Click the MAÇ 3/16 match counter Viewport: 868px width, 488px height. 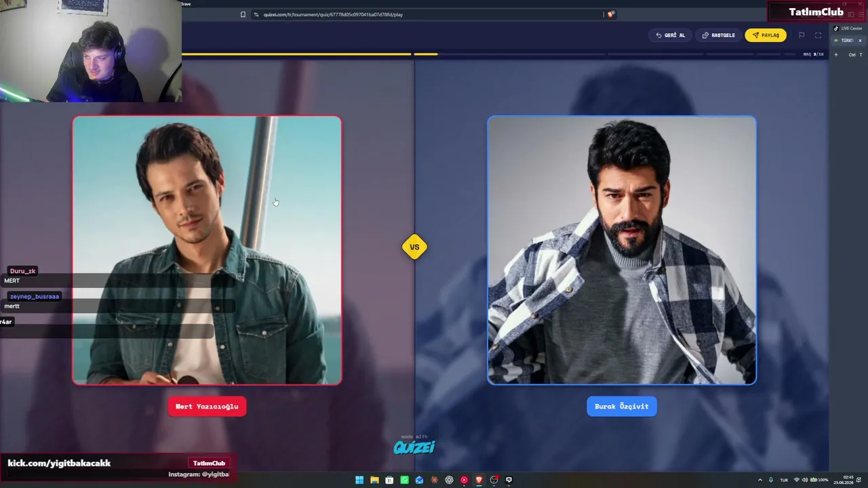[x=813, y=54]
